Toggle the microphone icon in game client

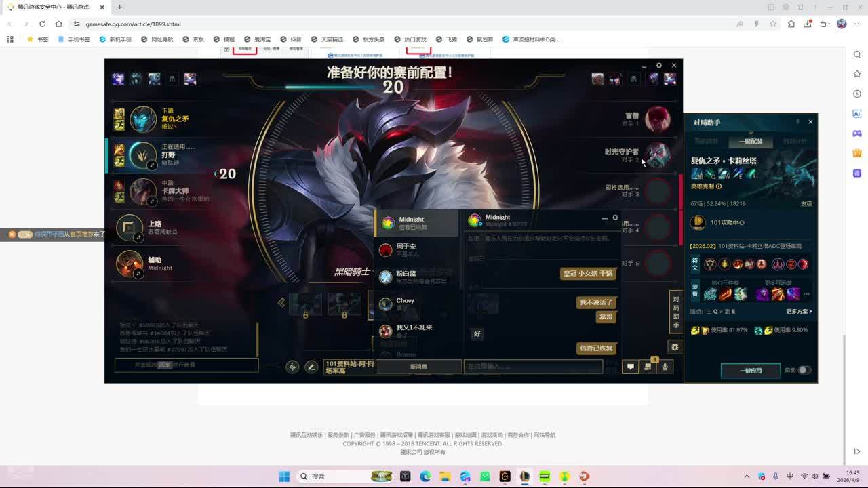click(x=665, y=367)
